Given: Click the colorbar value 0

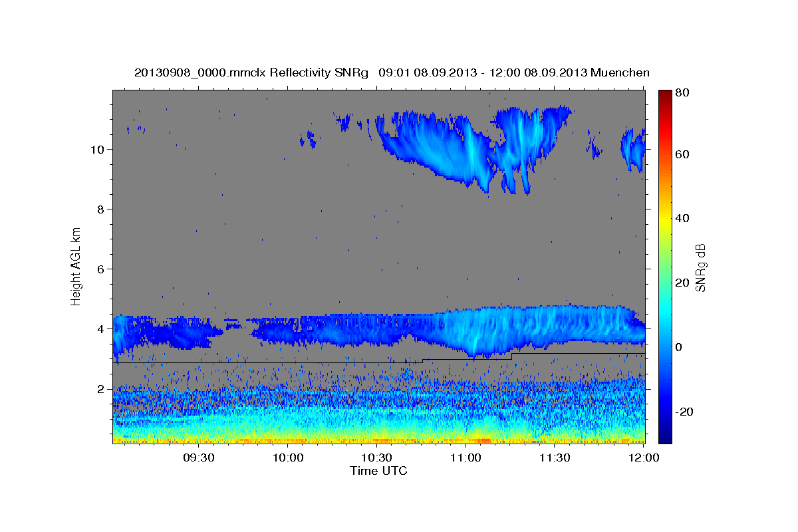Looking at the screenshot, I should [x=680, y=347].
